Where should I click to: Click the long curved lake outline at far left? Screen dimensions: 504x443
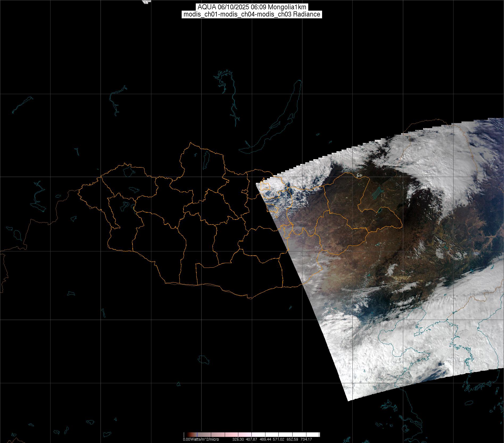click(23, 105)
